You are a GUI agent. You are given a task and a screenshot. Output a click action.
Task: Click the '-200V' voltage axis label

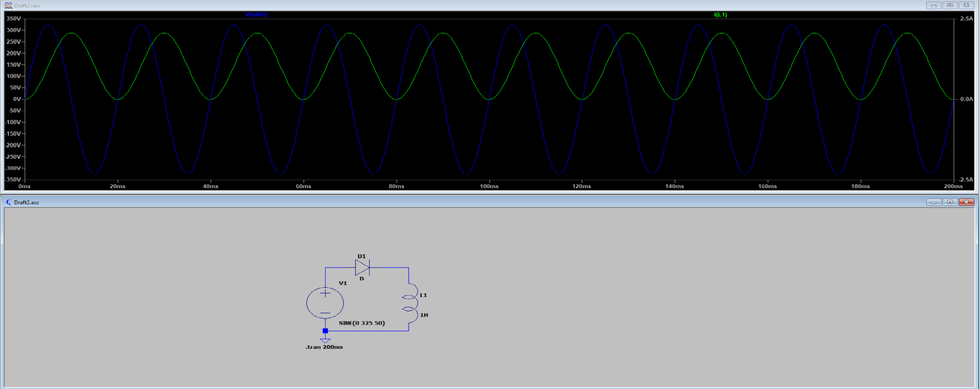click(13, 145)
